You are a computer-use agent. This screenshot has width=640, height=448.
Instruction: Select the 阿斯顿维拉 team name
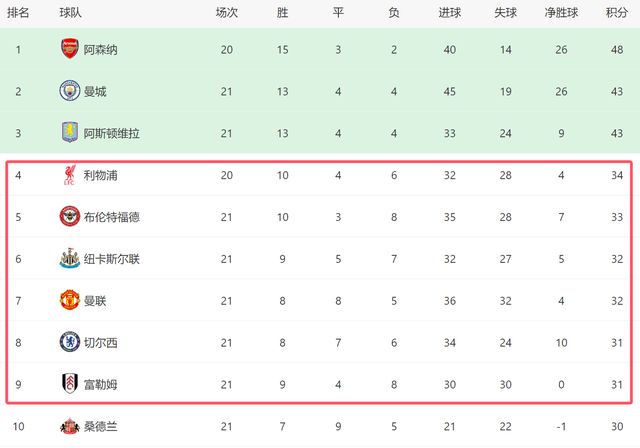point(113,133)
